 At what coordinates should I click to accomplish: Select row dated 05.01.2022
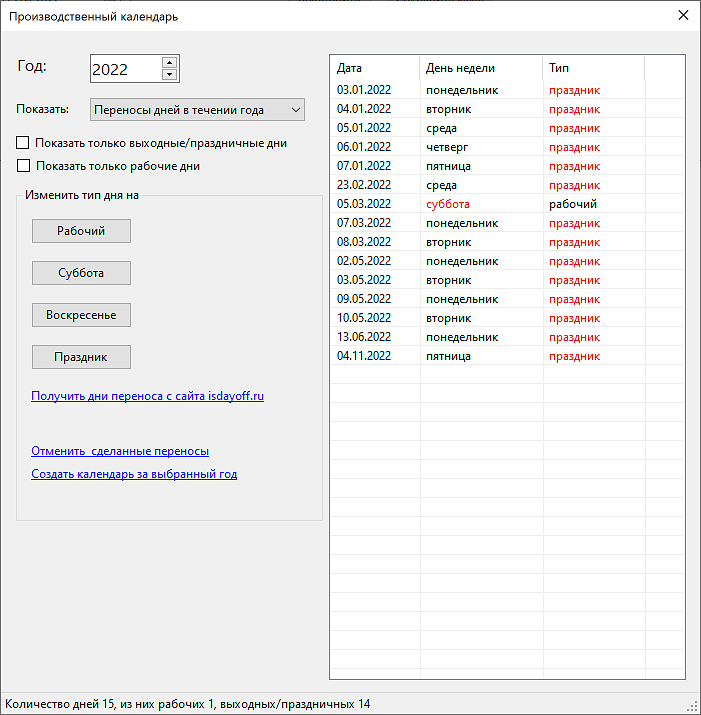pyautogui.click(x=507, y=128)
